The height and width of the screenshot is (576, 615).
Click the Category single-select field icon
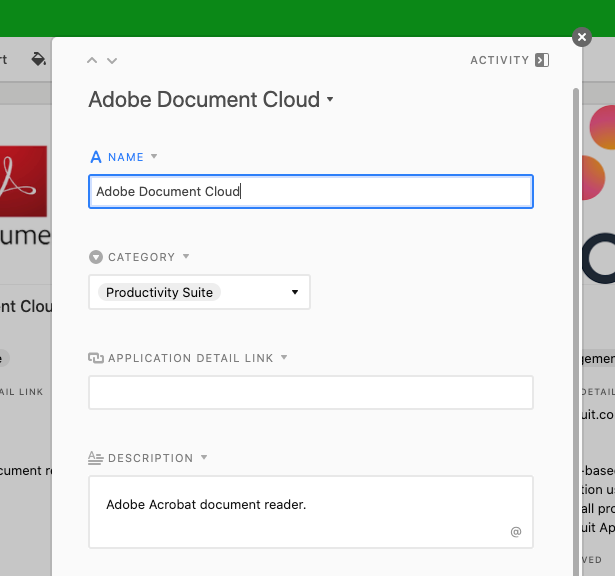pyautogui.click(x=96, y=257)
